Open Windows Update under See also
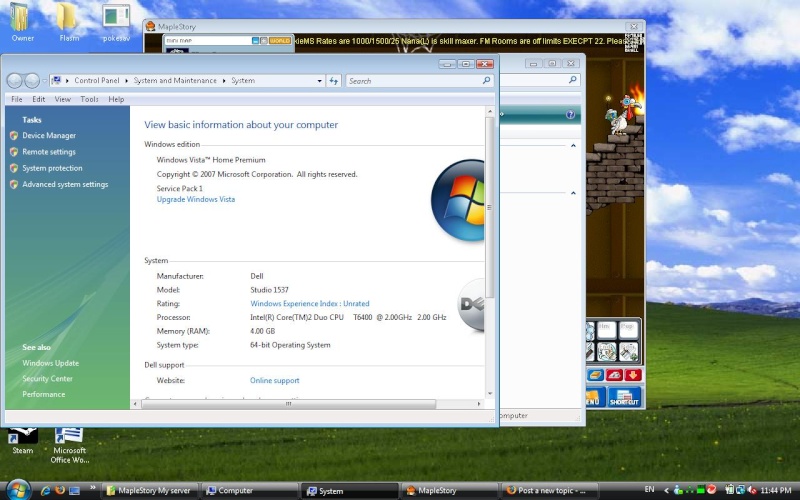Image resolution: width=800 pixels, height=500 pixels. point(51,363)
